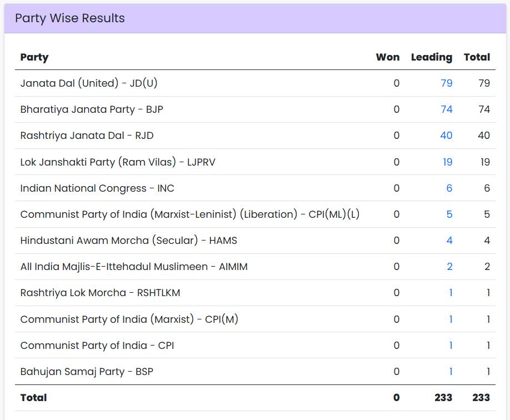
Task: Click the Total column header
Action: coord(477,57)
